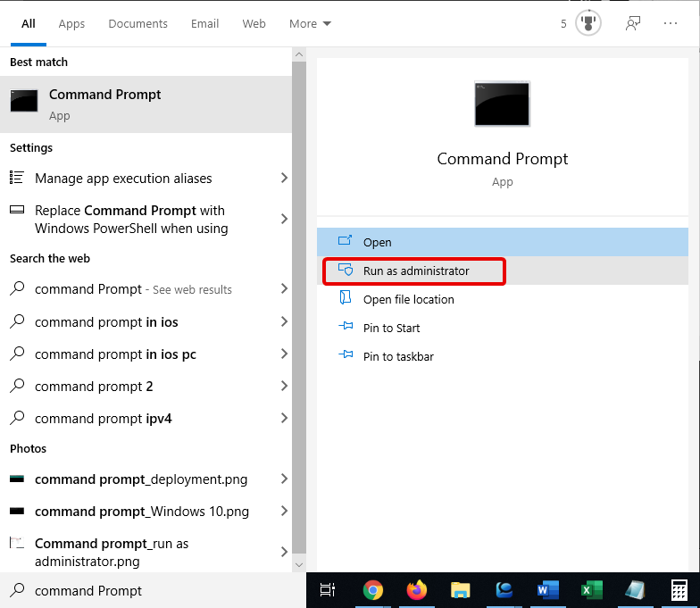Click the pin icon beside Pin to Start
The height and width of the screenshot is (608, 700).
click(346, 327)
